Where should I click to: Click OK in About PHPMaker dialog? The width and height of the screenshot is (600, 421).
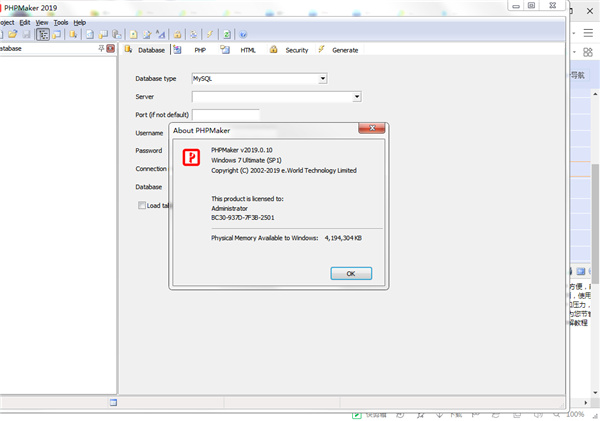point(351,274)
